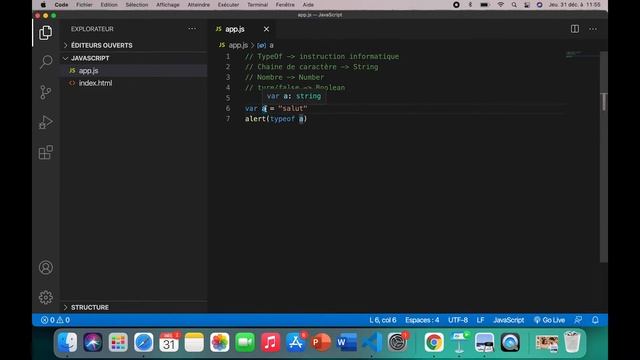Split the editor to the right
Screen dimensions: 640x360
tap(575, 29)
